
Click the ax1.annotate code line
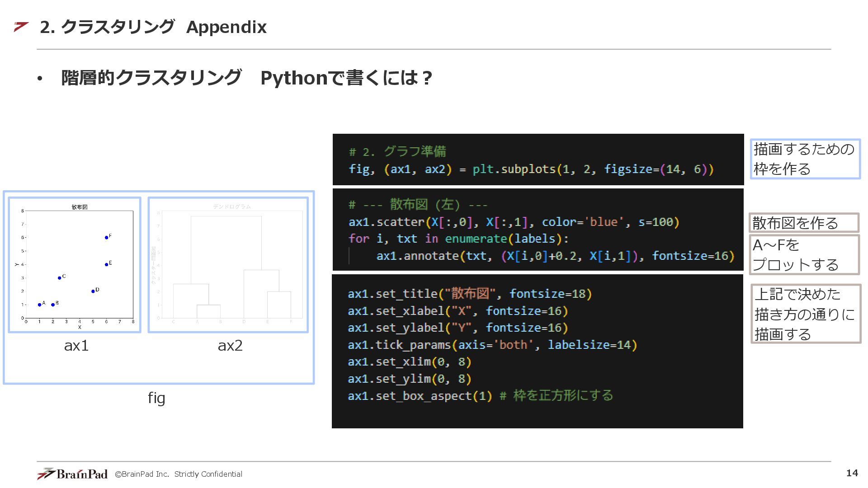coord(555,256)
